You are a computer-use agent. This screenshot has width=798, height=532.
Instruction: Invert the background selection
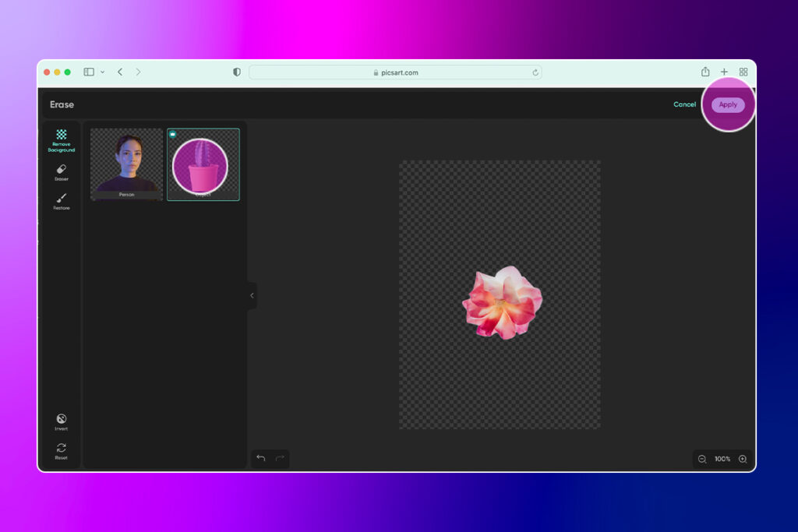click(62, 421)
